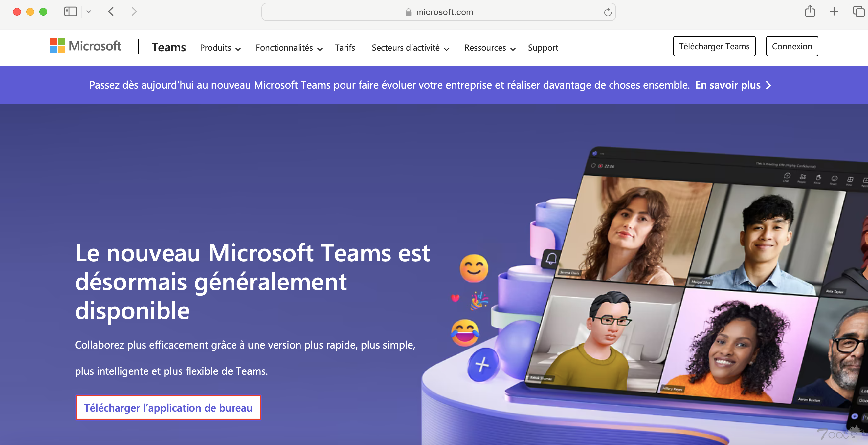The width and height of the screenshot is (868, 445).
Task: Open the Safari share icon
Action: click(810, 11)
